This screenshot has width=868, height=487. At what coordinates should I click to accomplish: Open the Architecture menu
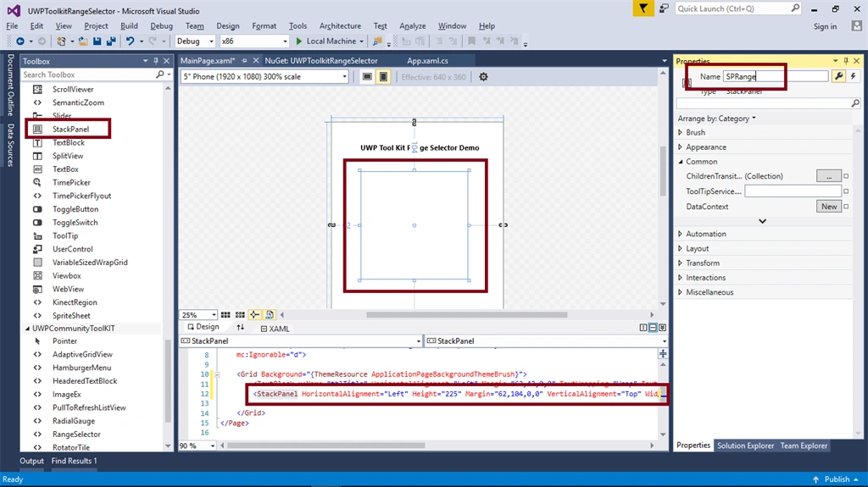click(340, 26)
